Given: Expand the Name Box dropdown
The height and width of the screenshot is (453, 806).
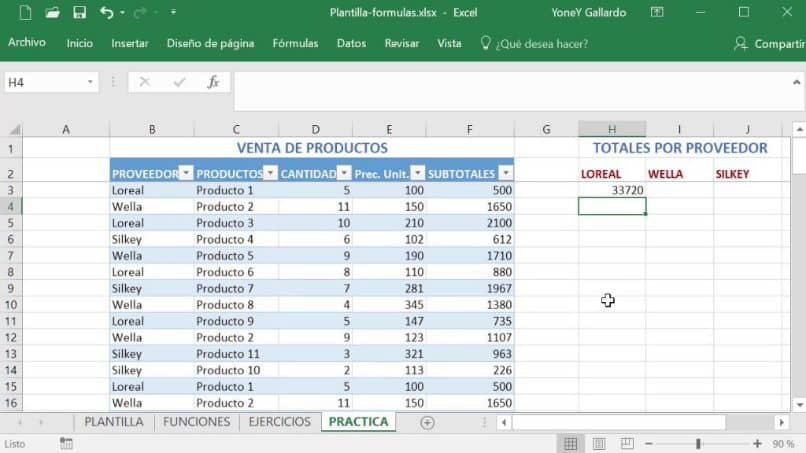Looking at the screenshot, I should coord(90,82).
